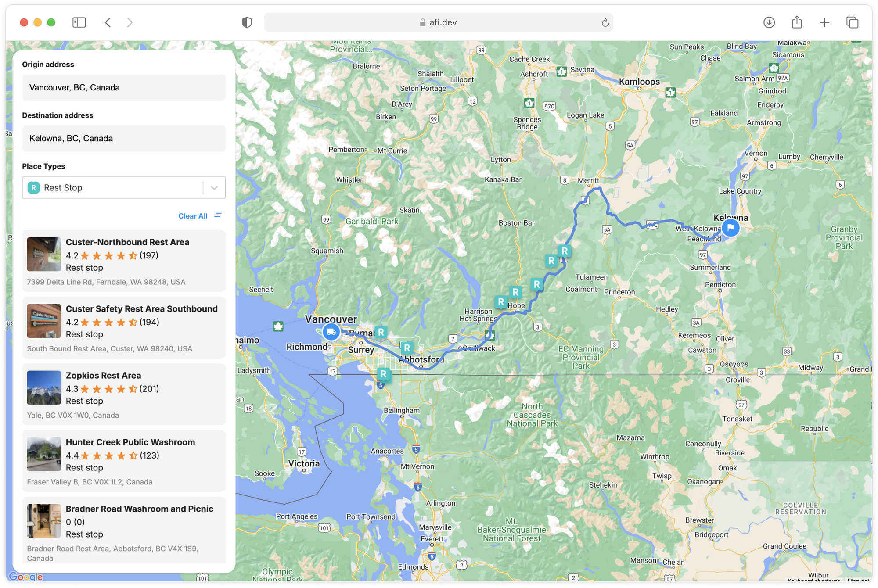View the Zopkios Rest Area photo thumbnail
The image size is (878, 588).
point(44,387)
